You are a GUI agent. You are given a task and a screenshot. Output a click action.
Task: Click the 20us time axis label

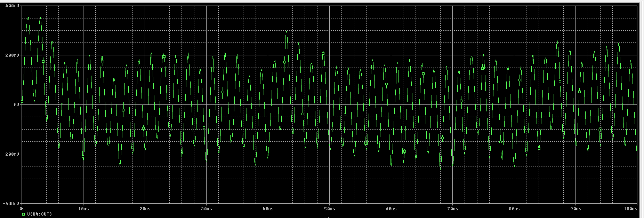pyautogui.click(x=145, y=209)
